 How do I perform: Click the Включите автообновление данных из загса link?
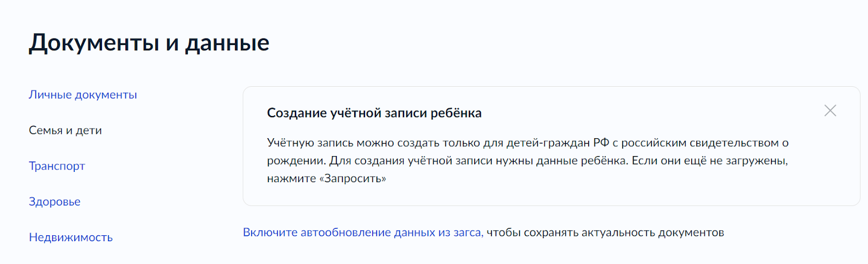(x=362, y=233)
